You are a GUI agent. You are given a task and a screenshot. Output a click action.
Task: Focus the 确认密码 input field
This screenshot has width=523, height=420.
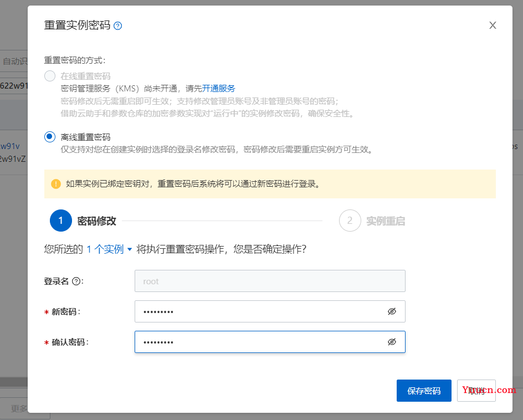(270, 342)
